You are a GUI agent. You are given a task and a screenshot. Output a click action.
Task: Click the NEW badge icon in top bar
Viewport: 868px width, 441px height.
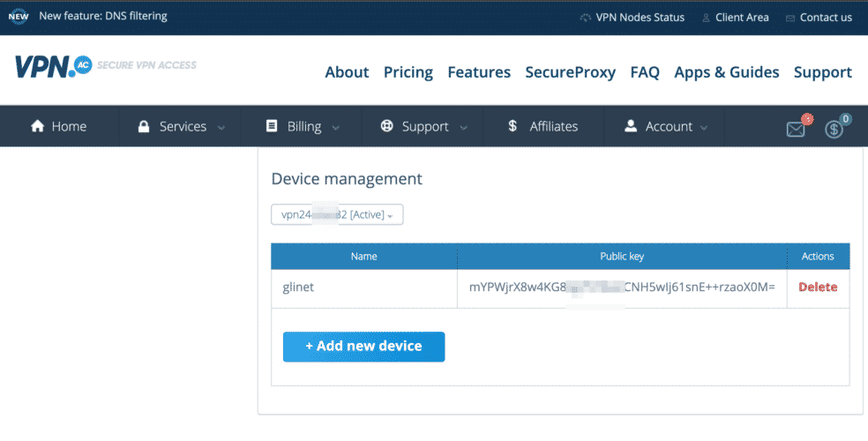coord(19,17)
